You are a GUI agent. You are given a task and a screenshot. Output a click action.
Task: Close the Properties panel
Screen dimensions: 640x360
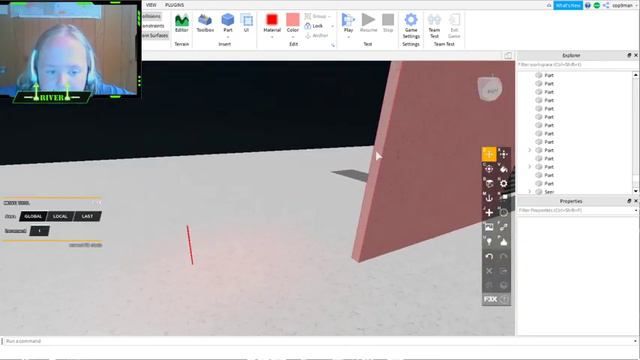[x=636, y=201]
